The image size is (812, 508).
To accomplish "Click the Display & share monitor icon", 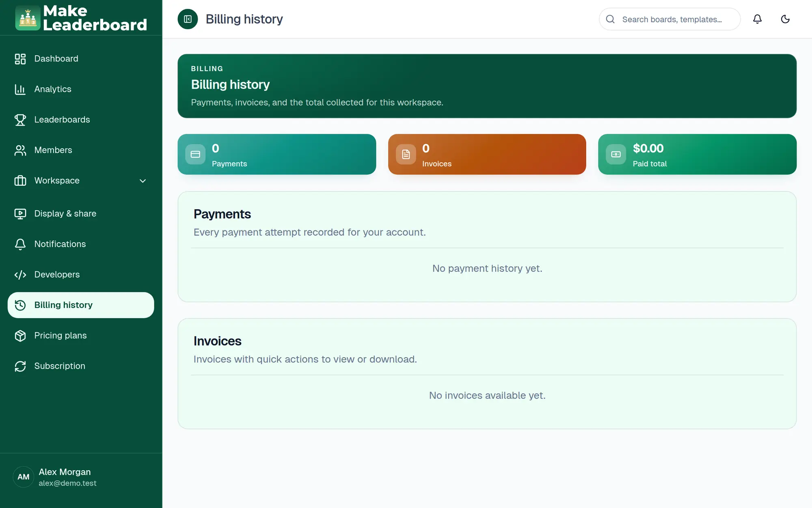I will [20, 214].
